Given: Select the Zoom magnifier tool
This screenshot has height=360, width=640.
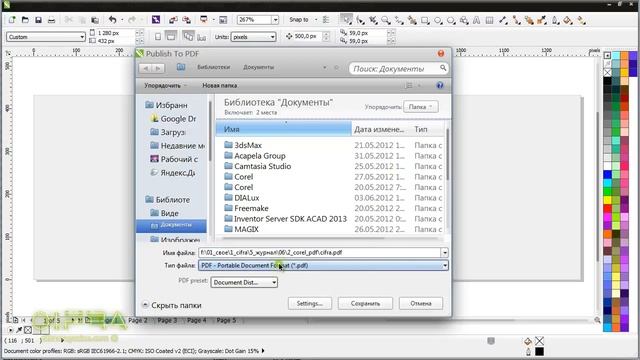Looking at the screenshot, I should click(x=386, y=20).
